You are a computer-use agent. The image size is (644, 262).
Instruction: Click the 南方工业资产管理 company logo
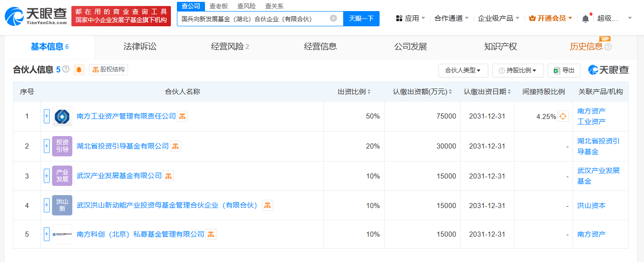coord(62,116)
